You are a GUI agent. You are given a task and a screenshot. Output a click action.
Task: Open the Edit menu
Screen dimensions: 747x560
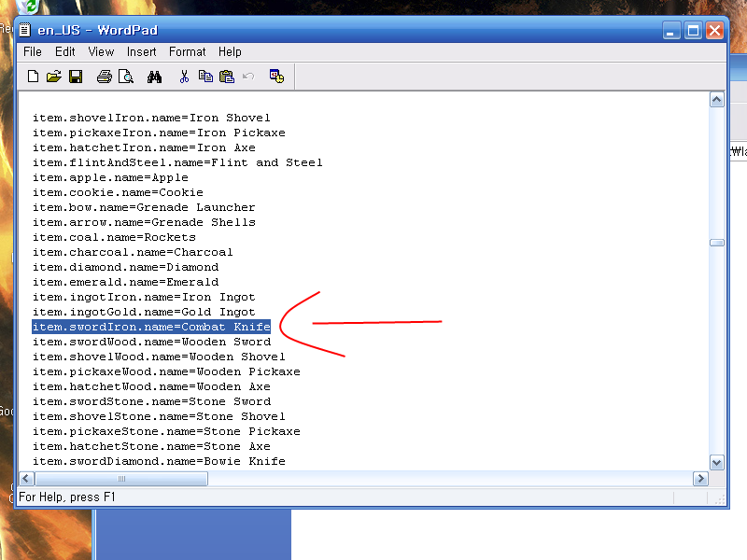pos(64,52)
